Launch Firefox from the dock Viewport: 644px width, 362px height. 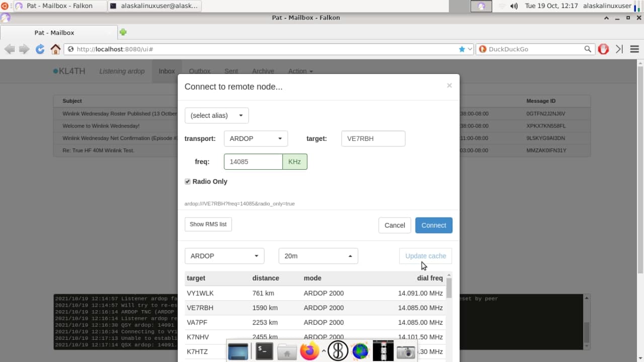coord(309,351)
